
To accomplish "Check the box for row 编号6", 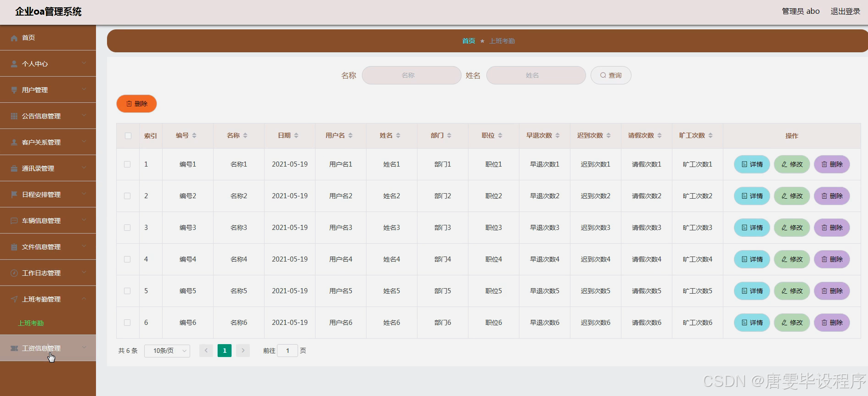I will pos(127,323).
